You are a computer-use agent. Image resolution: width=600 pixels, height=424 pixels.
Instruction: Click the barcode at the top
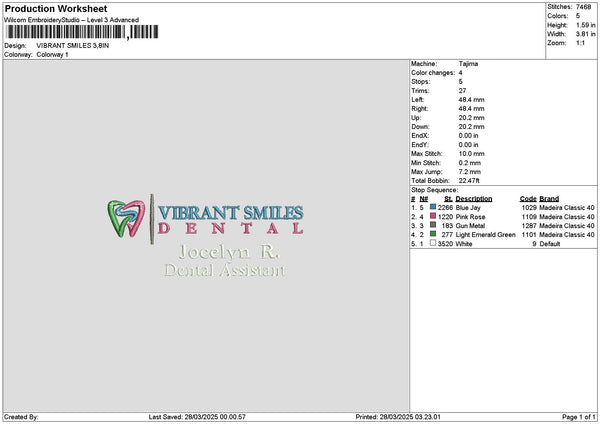click(82, 32)
